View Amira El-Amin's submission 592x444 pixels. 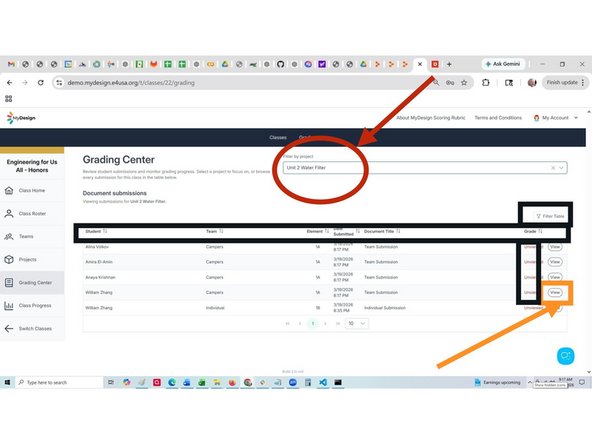555,262
